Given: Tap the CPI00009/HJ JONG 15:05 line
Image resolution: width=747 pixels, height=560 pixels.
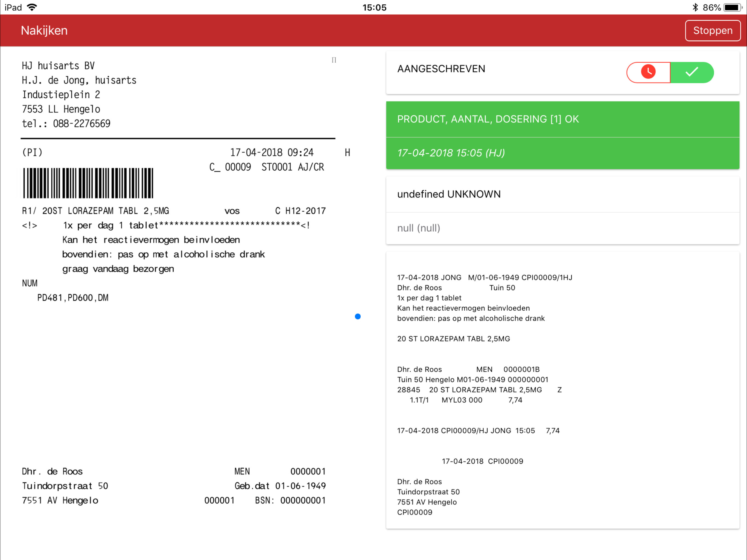Looking at the screenshot, I should (478, 431).
